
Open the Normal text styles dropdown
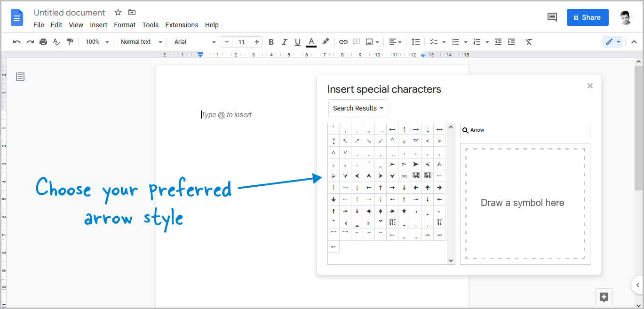(x=139, y=41)
